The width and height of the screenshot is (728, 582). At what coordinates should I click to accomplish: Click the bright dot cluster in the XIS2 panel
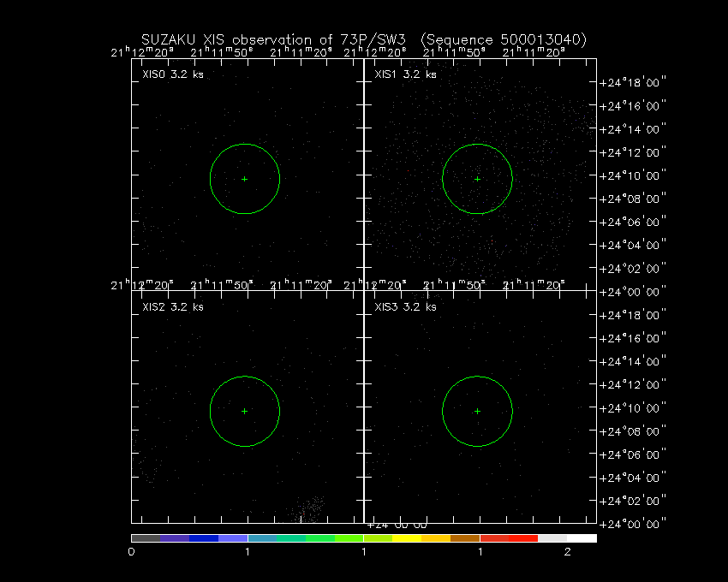(308, 509)
